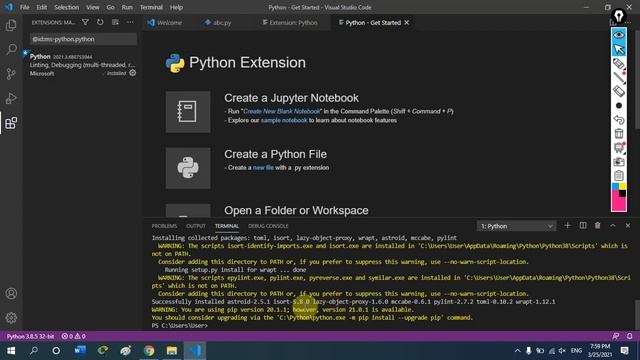640x360 pixels.
Task: Open the View menu
Action: click(93, 7)
